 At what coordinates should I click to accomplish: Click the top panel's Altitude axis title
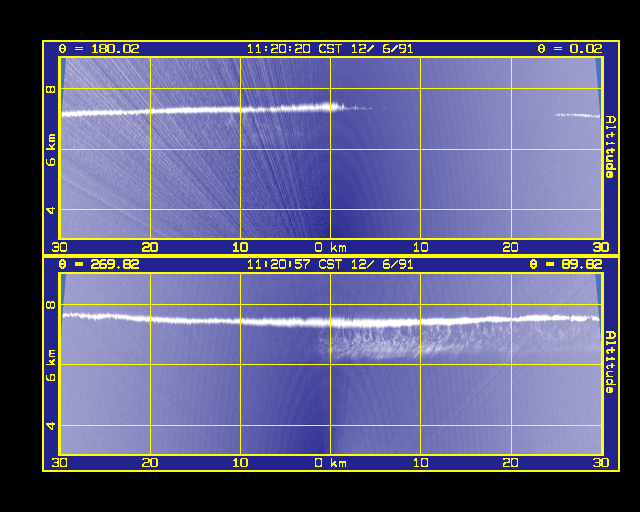tap(611, 147)
